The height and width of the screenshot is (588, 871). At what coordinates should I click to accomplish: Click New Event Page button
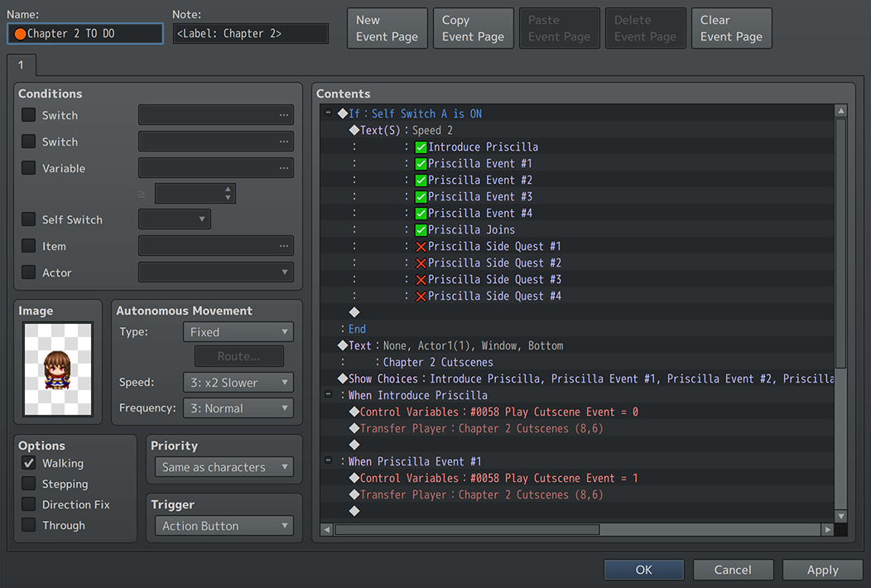click(387, 28)
